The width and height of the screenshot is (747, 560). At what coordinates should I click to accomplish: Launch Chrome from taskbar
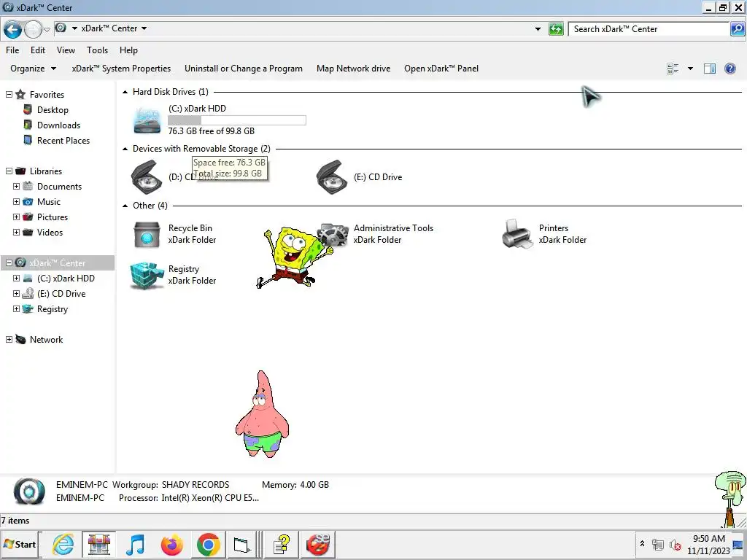(208, 544)
